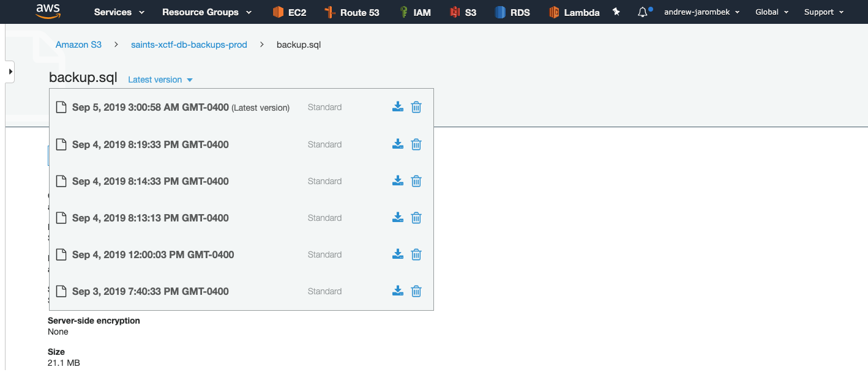This screenshot has height=375, width=868.
Task: Click the backup.sql object title
Action: click(83, 78)
